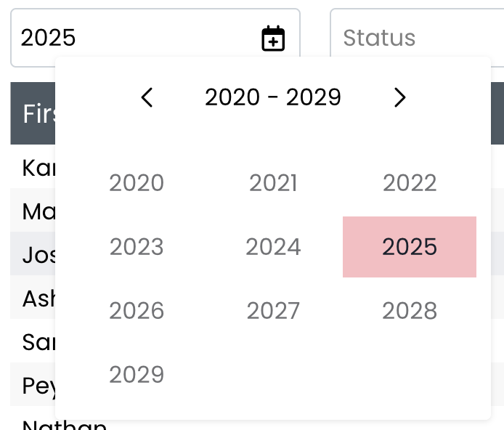The image size is (504, 430).
Task: Click the year input field showing 2025
Action: [131, 38]
